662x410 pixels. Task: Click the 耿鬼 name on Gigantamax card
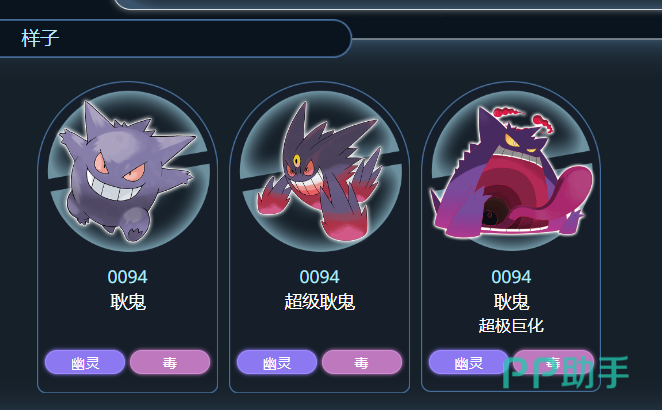coord(511,302)
